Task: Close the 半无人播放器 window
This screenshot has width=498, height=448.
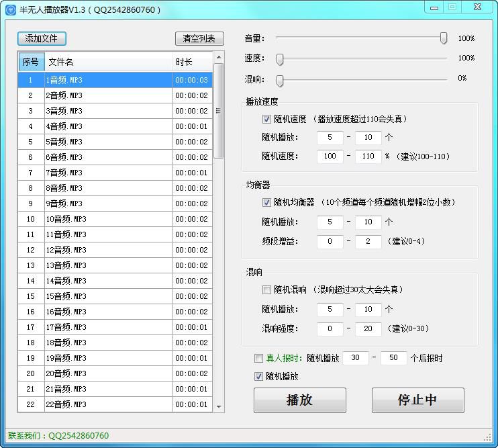Action: (478, 7)
